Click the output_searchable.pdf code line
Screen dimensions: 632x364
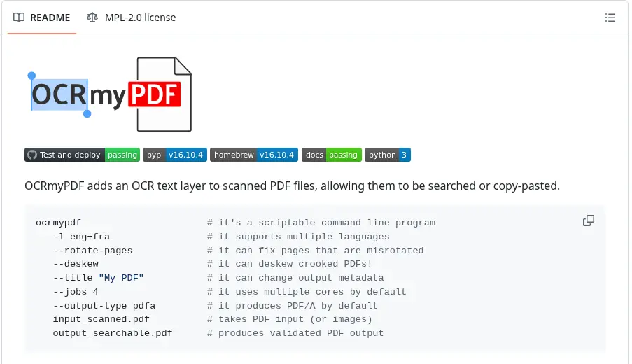tap(113, 333)
